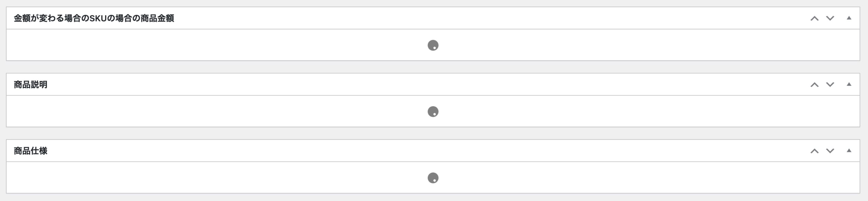This screenshot has width=868, height=201.
Task: Click gray gap between 商品説明 and 商品仕様 panels
Action: [x=433, y=133]
